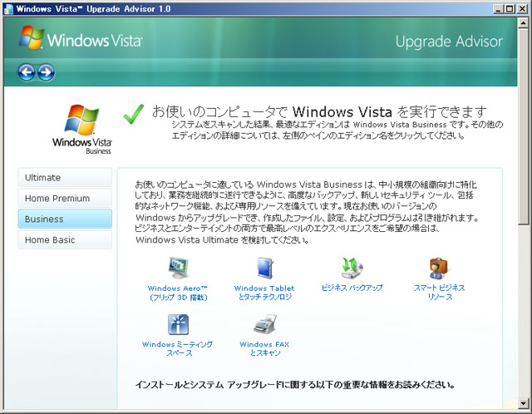
Task: Open the Windows Aero™ link text
Action: pyautogui.click(x=178, y=293)
